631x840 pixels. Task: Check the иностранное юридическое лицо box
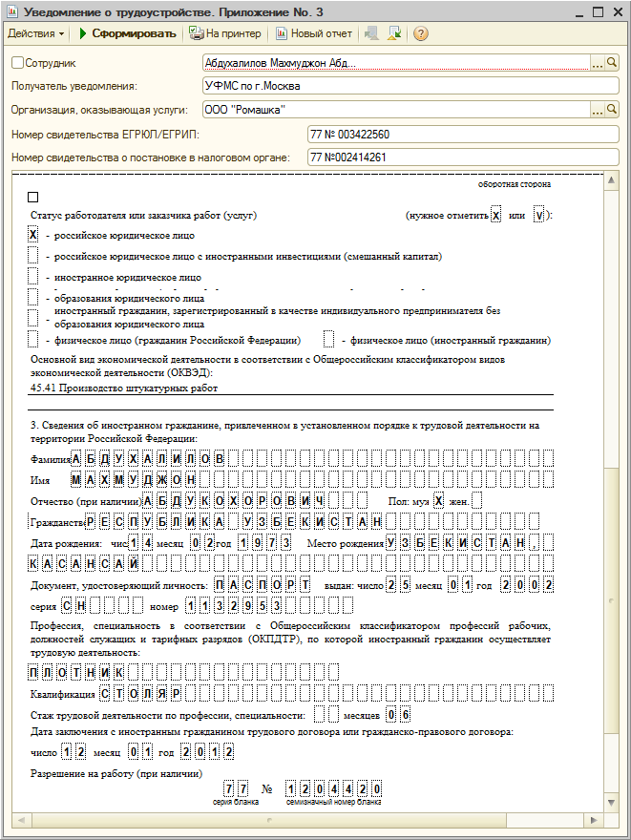click(x=33, y=276)
